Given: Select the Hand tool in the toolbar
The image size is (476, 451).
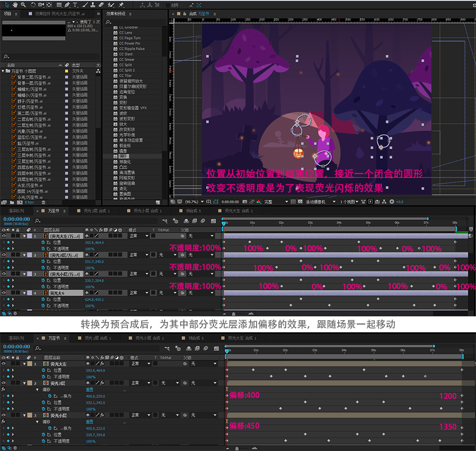Looking at the screenshot, I should click(15, 5).
